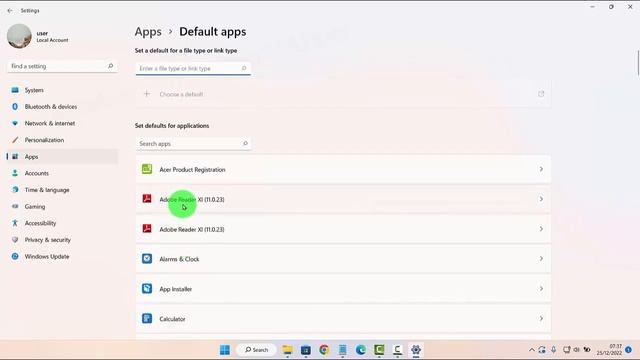Open the volume tray icon
Viewport: 640px width, 360px height.
[577, 350]
